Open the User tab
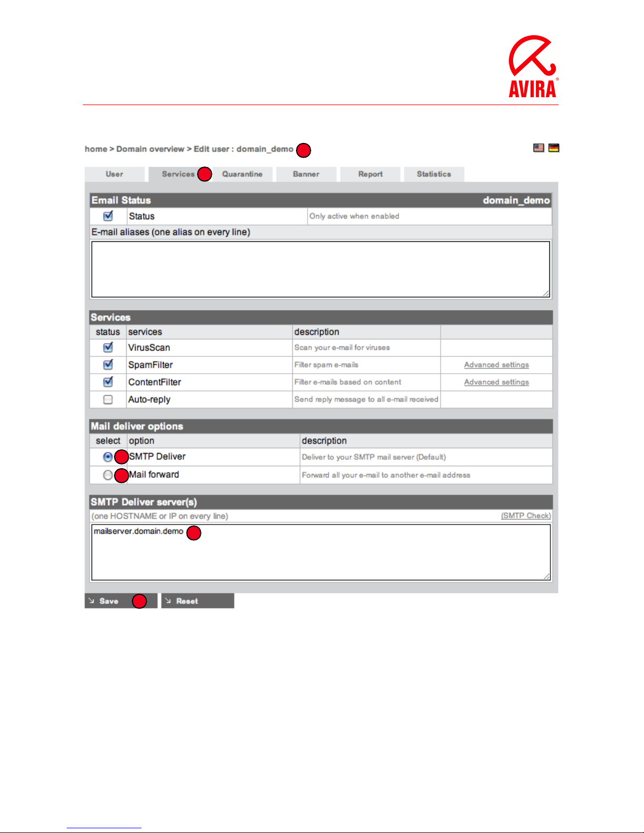This screenshot has height=833, width=644. pos(114,174)
